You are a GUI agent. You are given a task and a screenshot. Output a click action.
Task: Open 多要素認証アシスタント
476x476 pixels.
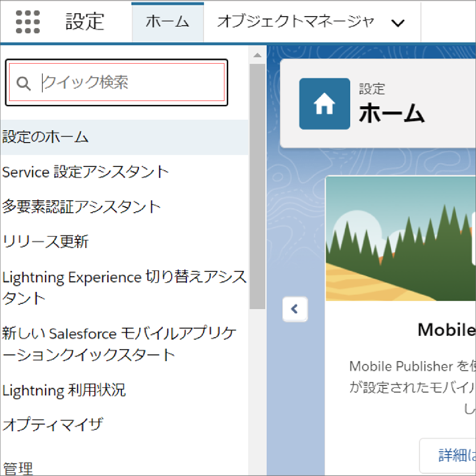tap(81, 207)
